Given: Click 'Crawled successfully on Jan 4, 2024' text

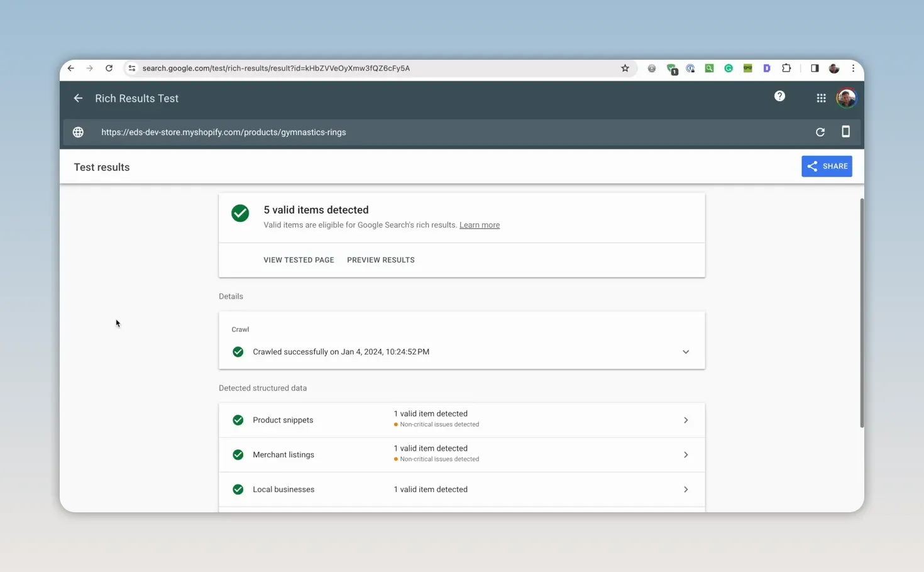Looking at the screenshot, I should pos(341,352).
